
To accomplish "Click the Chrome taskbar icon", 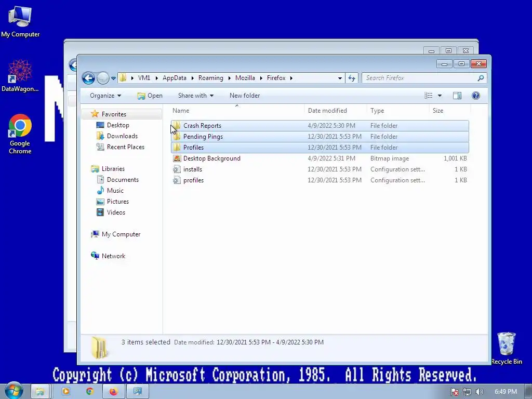I will click(x=89, y=392).
